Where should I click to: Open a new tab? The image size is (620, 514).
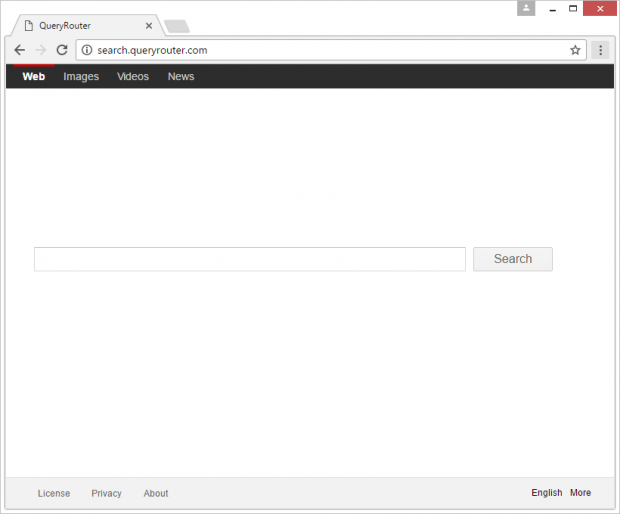pos(177,26)
